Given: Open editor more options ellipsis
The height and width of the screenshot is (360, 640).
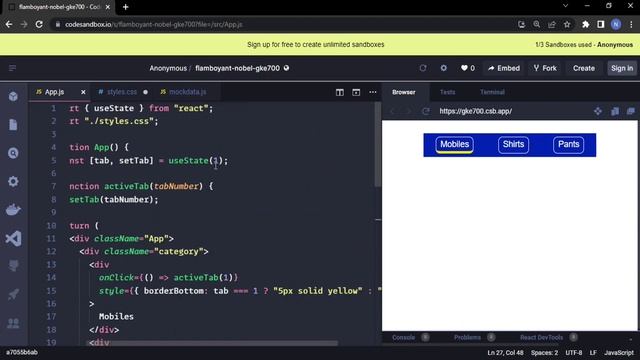Looking at the screenshot, I should pyautogui.click(x=373, y=92).
